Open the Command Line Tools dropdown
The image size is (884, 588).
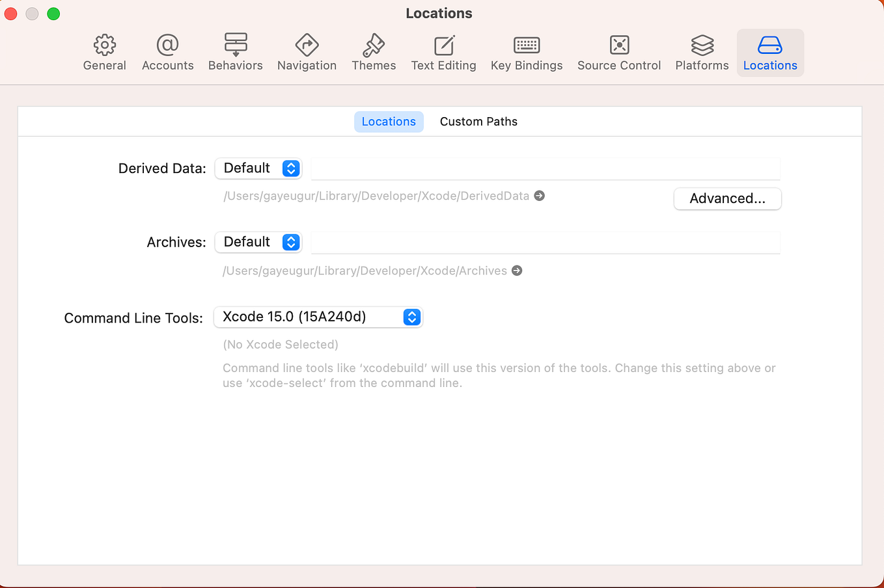pyautogui.click(x=318, y=317)
